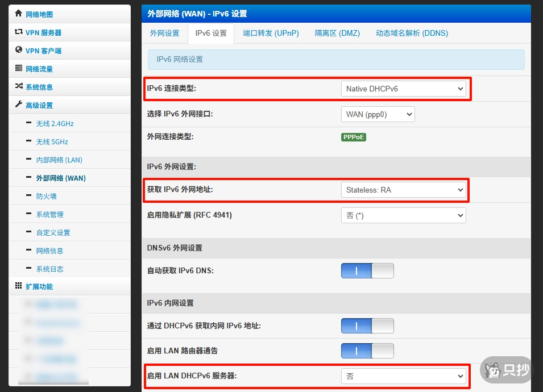The width and height of the screenshot is (543, 392).
Task: Open 内部网络 (LAN) in the sidebar
Action: (x=59, y=160)
